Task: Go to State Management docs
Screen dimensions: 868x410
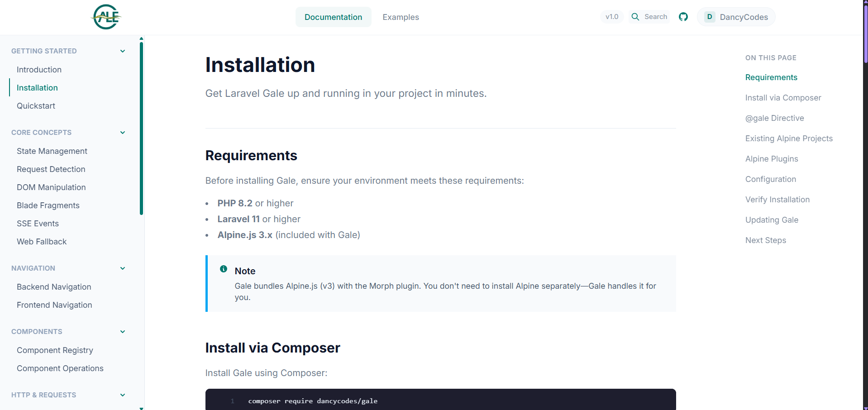Action: point(52,151)
